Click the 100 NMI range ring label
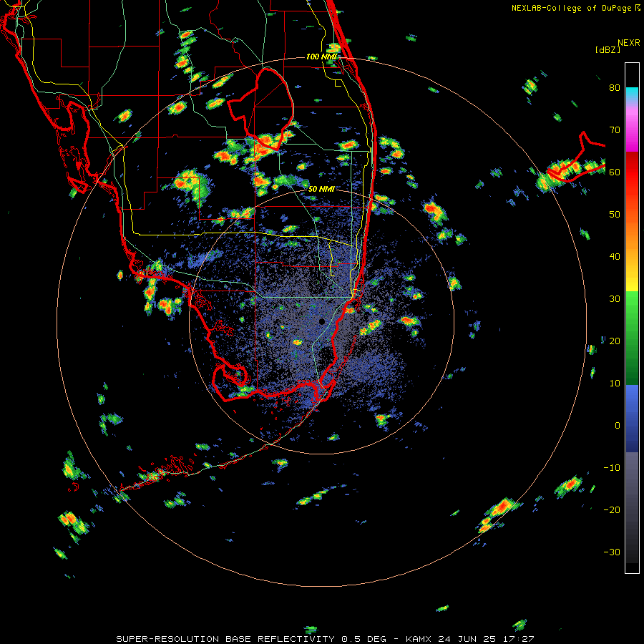Image resolution: width=644 pixels, height=644 pixels. pyautogui.click(x=321, y=57)
